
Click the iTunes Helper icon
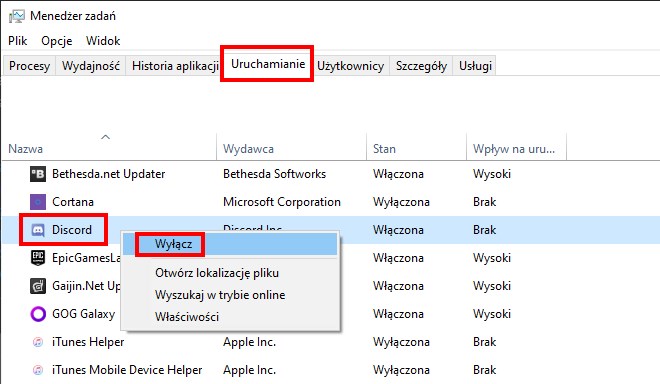(x=38, y=342)
